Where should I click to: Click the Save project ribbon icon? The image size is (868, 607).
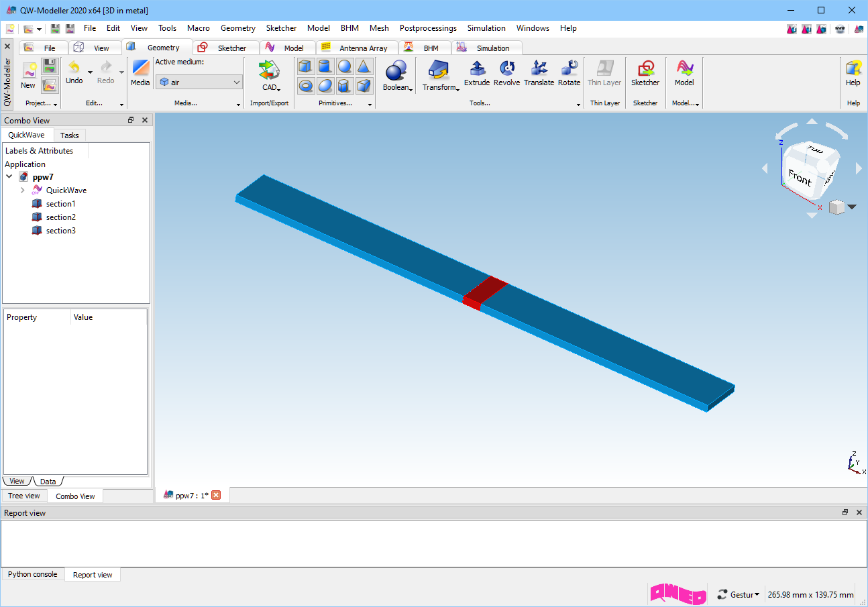tap(49, 66)
